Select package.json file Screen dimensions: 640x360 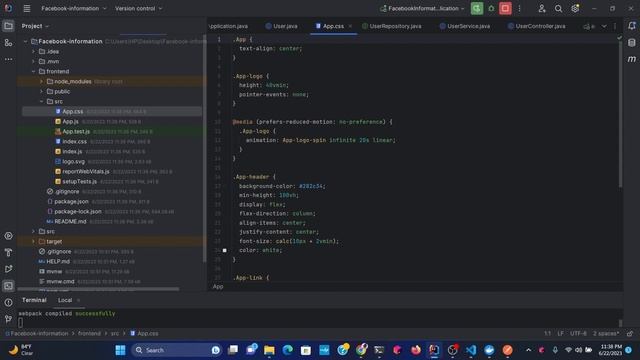coord(71,202)
